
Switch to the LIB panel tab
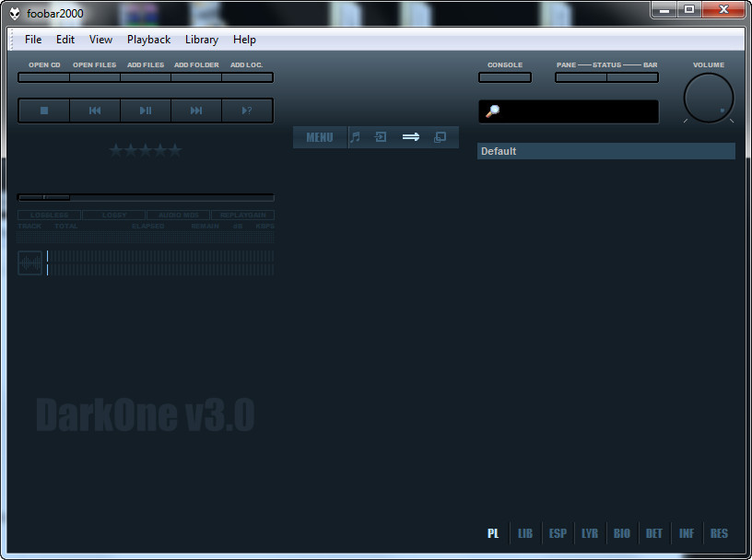click(525, 533)
